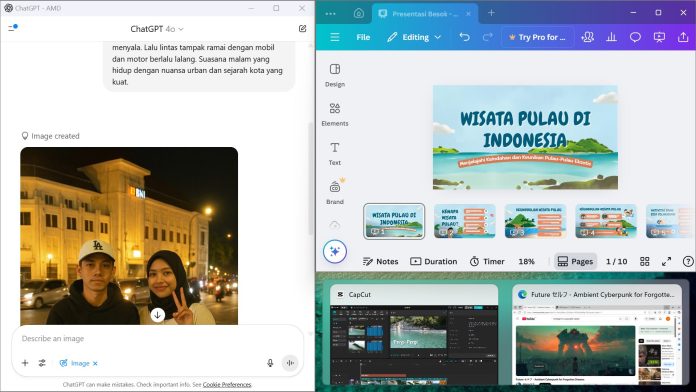Open the File menu in Canva
Screen dimensions: 696x392
coord(363,37)
